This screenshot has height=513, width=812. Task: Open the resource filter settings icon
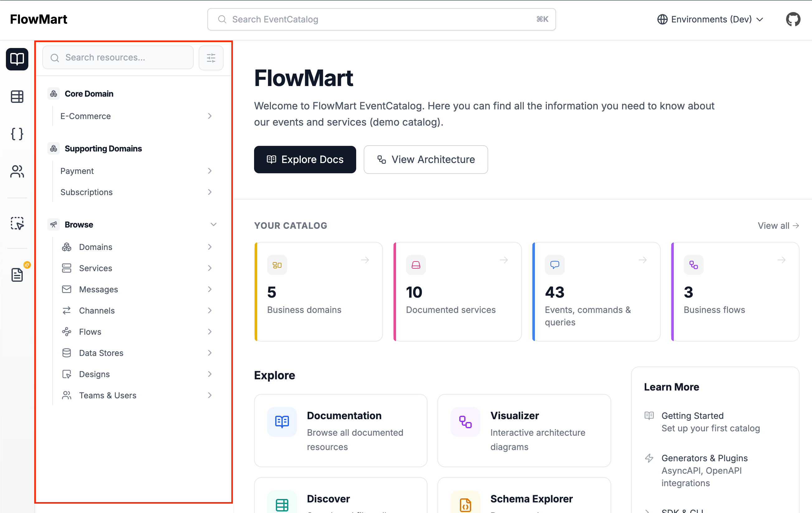[211, 58]
